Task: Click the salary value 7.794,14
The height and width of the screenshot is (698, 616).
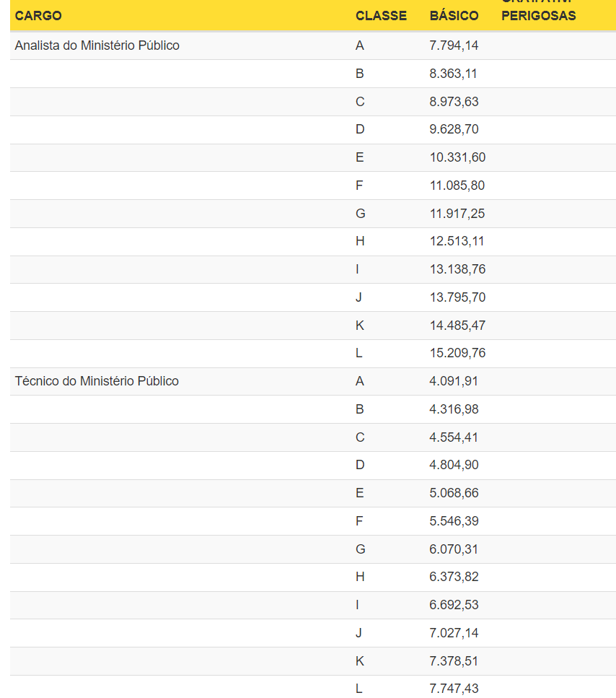Action: [454, 45]
